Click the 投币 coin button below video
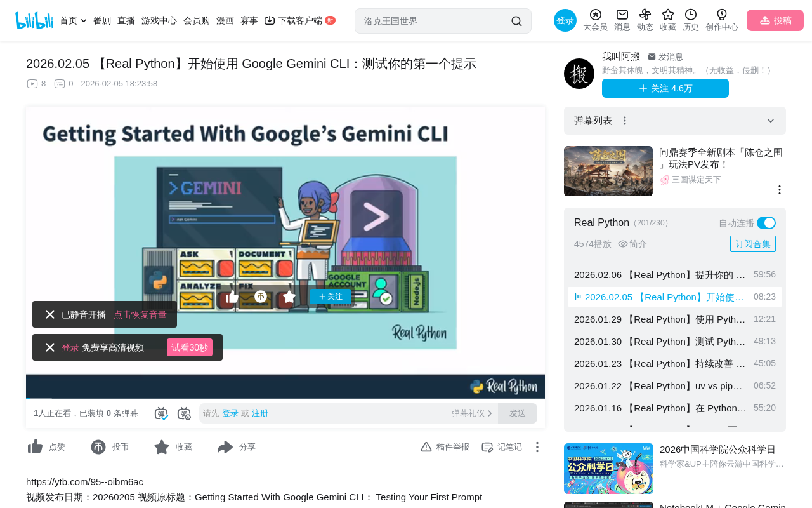 [x=110, y=447]
